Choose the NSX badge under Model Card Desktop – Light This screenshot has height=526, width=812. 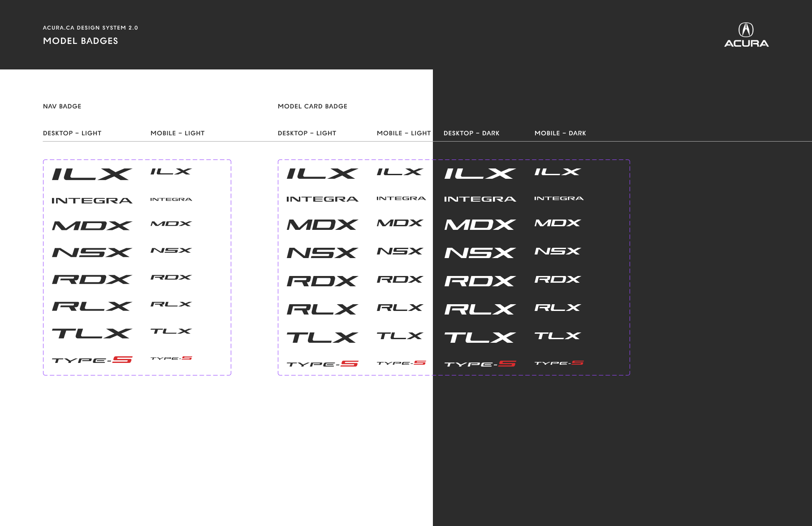pyautogui.click(x=322, y=253)
